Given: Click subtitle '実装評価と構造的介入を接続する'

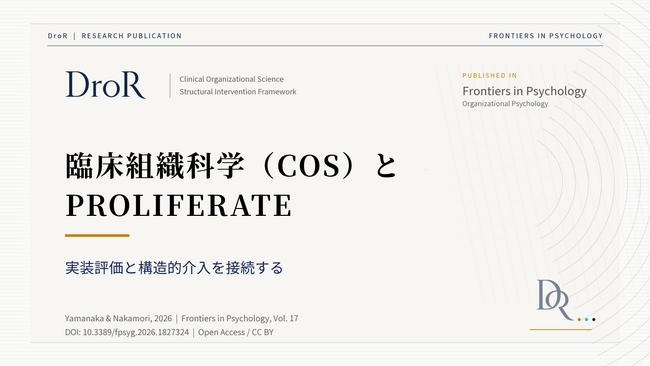Looking at the screenshot, I should click(174, 268).
